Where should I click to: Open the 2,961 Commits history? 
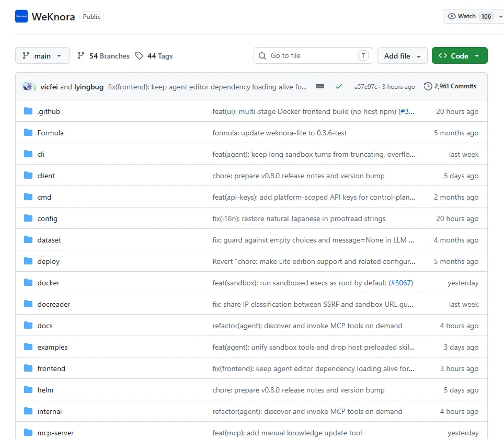pyautogui.click(x=450, y=86)
